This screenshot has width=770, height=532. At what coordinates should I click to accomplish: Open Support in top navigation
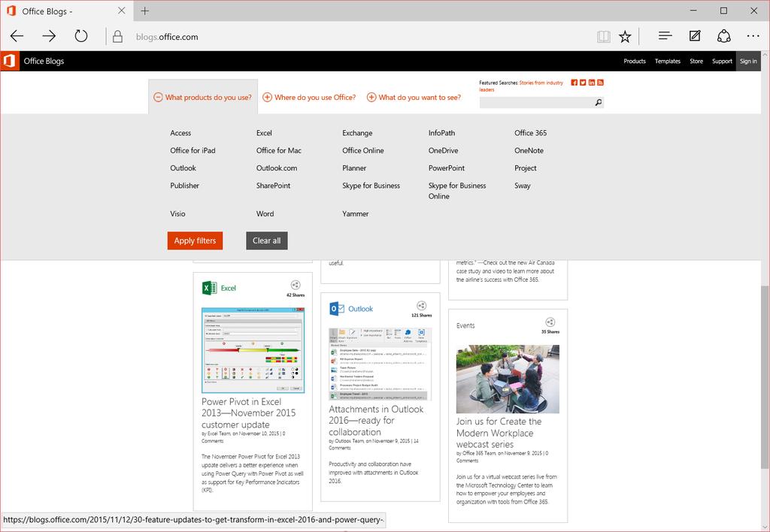[x=722, y=62]
